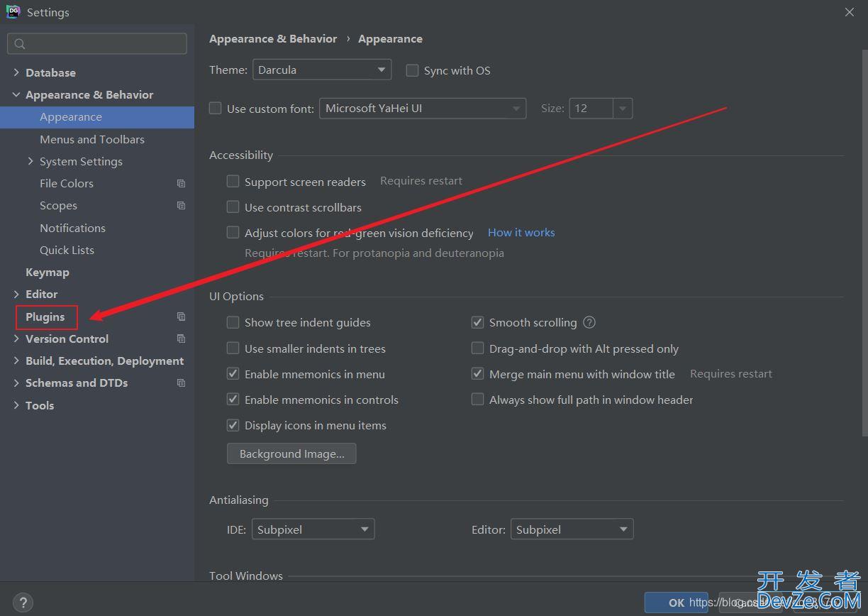Check Use smaller indents in trees

point(233,348)
